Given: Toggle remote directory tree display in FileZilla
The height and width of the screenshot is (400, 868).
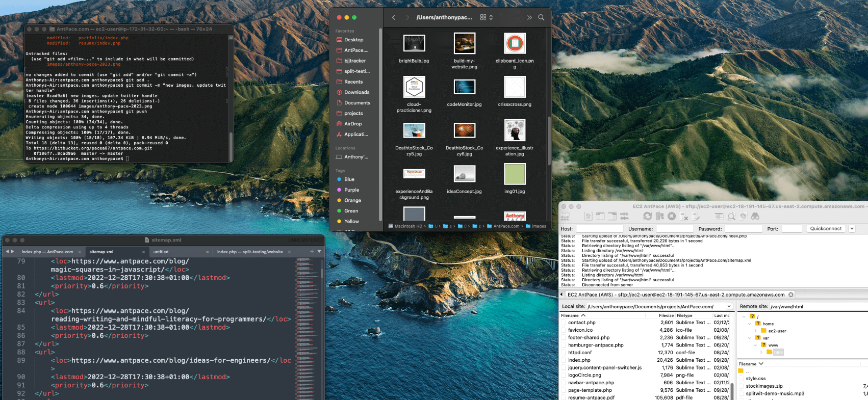Looking at the screenshot, I should tap(612, 216).
